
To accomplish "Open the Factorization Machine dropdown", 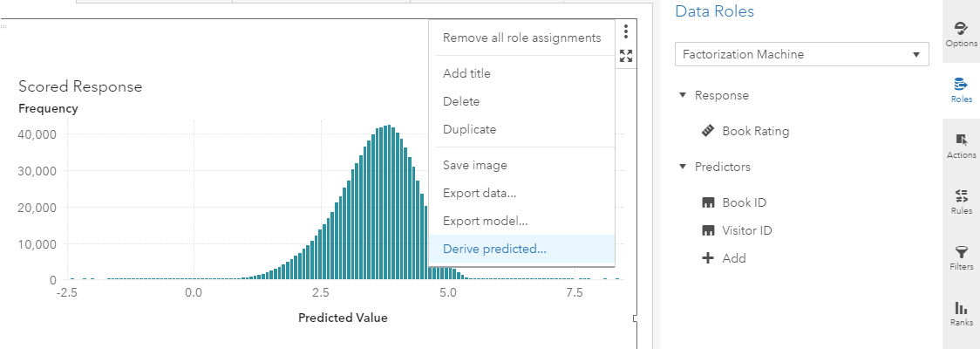I will point(801,54).
